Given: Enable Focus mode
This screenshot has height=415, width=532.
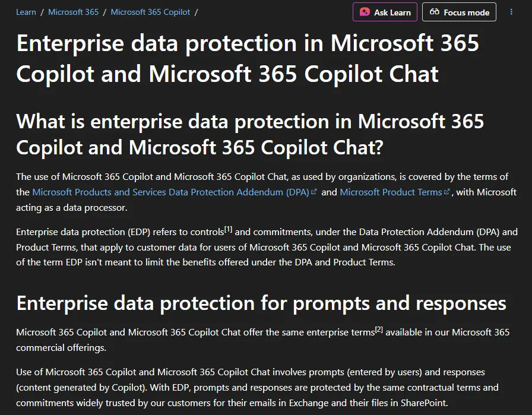Looking at the screenshot, I should (459, 12).
